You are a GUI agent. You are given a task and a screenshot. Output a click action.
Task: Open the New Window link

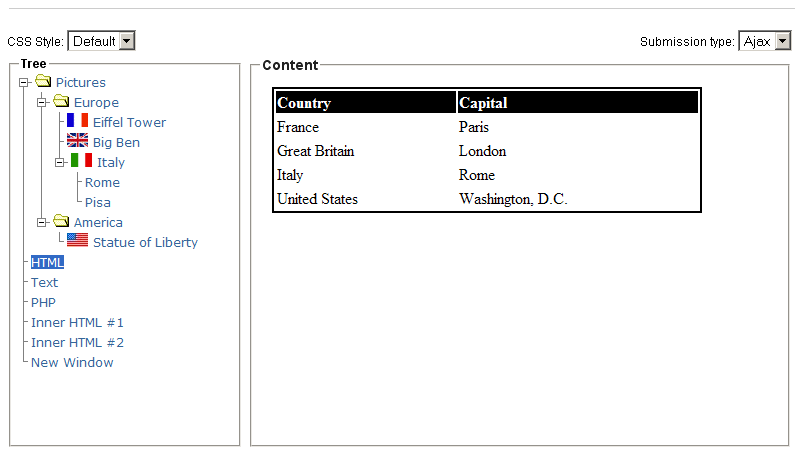72,362
